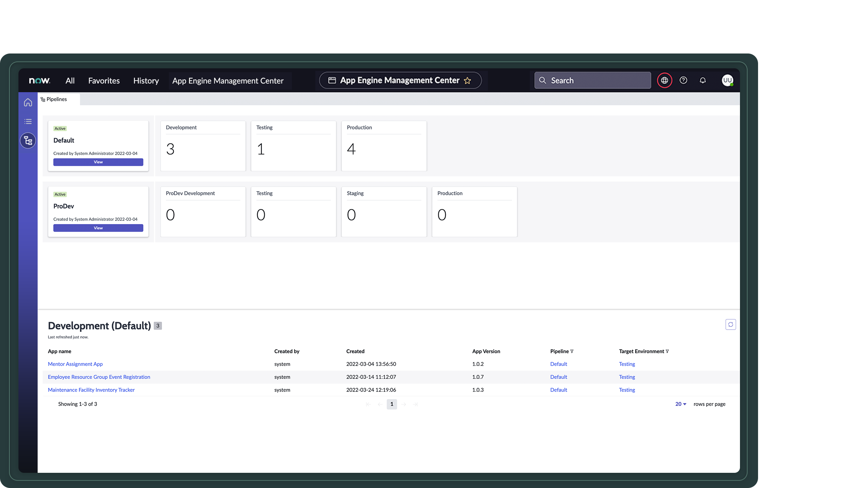868x488 pixels.
Task: Select the Pipelines icon in the sidebar
Action: click(x=28, y=141)
